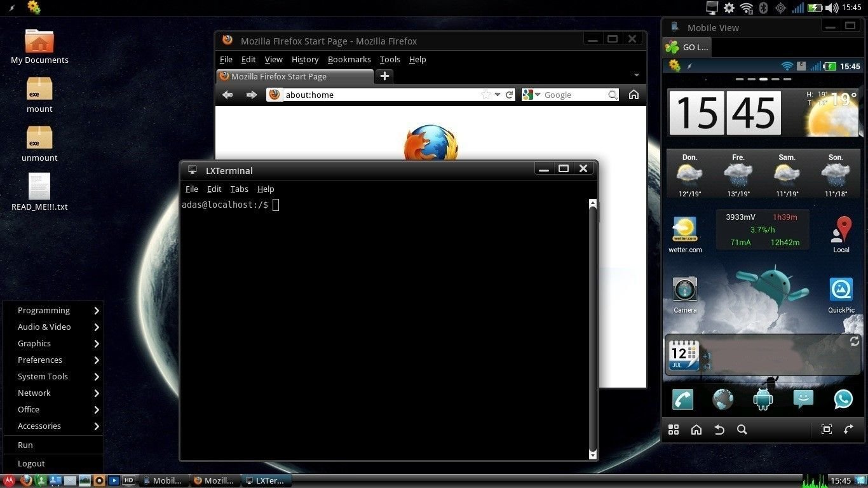The image size is (868, 488).
Task: Open the Local maps app in Mobile View
Action: [x=842, y=235]
